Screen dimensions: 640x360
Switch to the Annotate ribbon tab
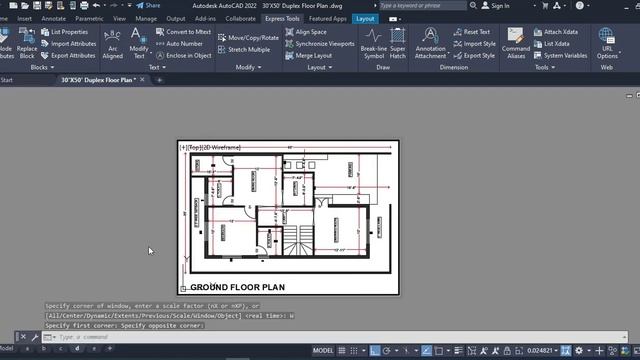53,19
